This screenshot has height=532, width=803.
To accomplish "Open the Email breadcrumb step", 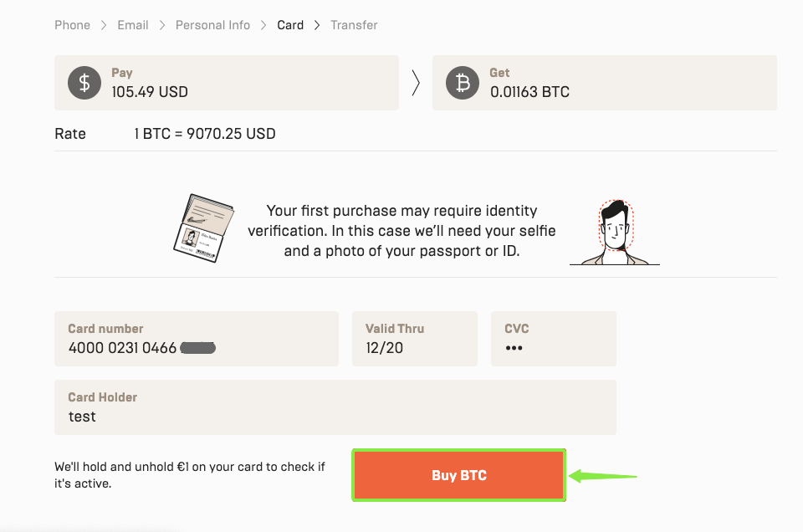I will [x=132, y=25].
